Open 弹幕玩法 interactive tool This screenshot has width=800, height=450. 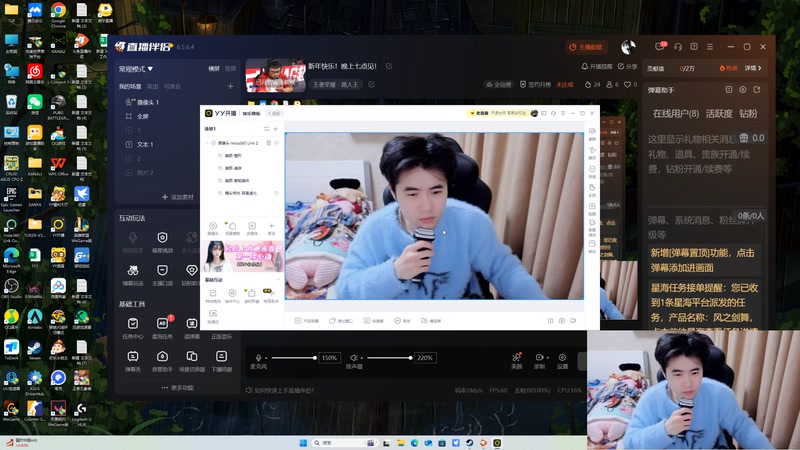tap(133, 274)
